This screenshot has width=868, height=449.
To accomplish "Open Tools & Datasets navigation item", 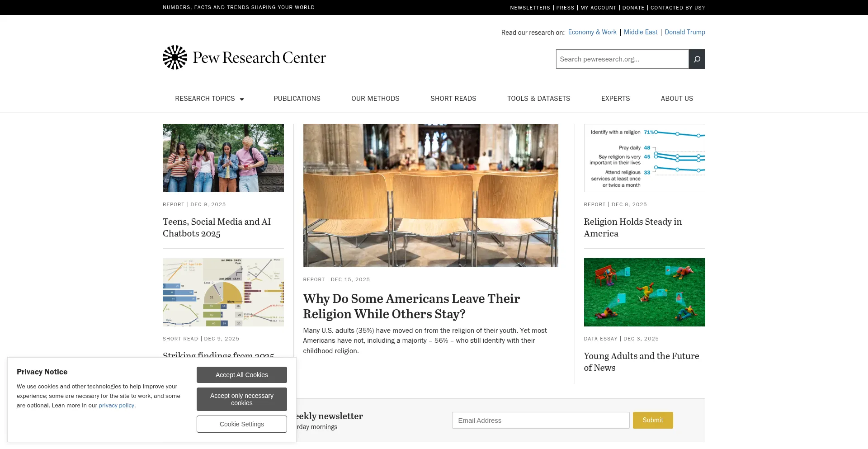I will [538, 99].
